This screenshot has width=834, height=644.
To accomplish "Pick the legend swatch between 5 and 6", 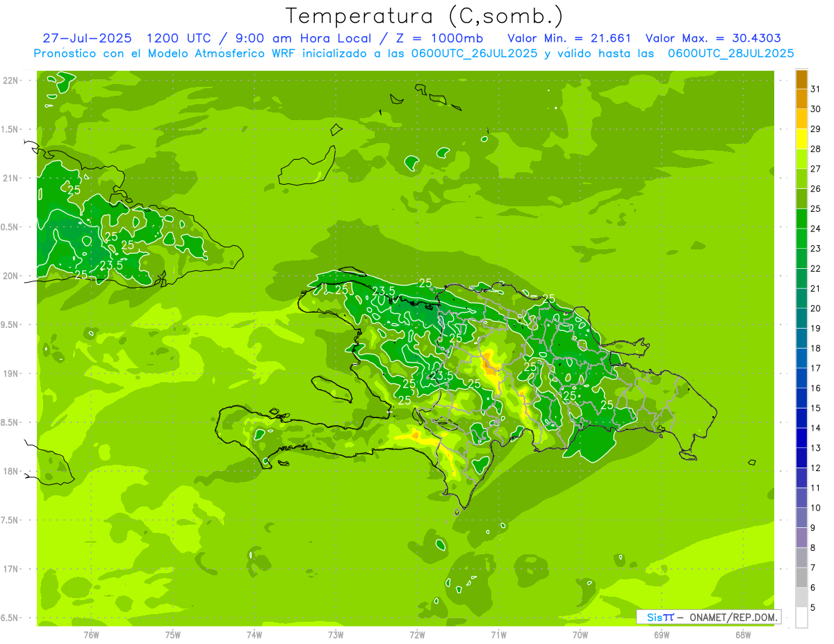I will pos(801,598).
